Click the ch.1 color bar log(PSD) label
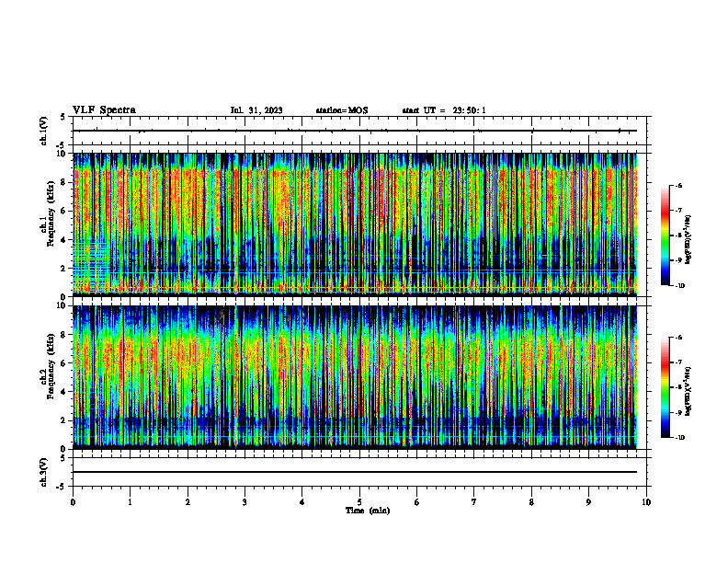 tap(688, 240)
